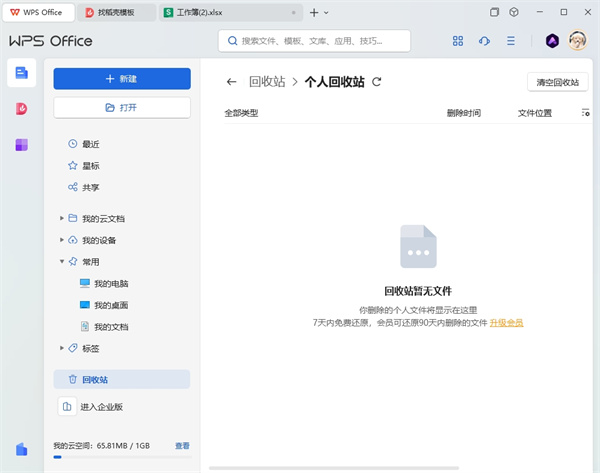Open the purple apps icon in left rail

click(21, 145)
